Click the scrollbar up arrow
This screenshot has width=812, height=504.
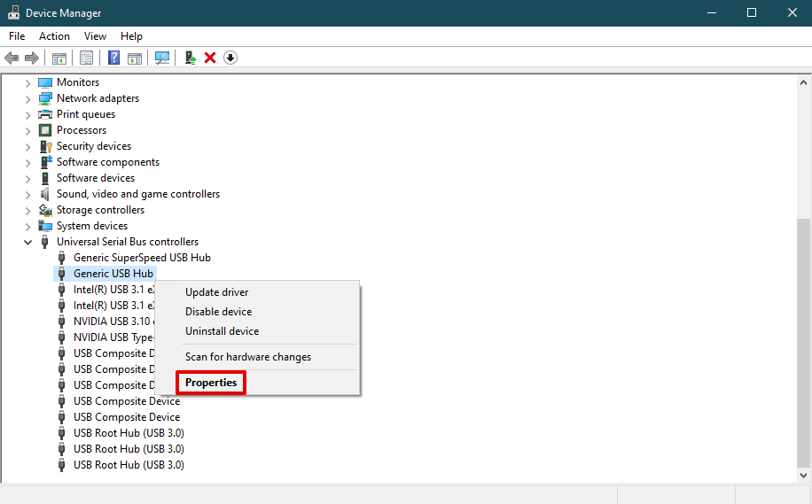(803, 82)
